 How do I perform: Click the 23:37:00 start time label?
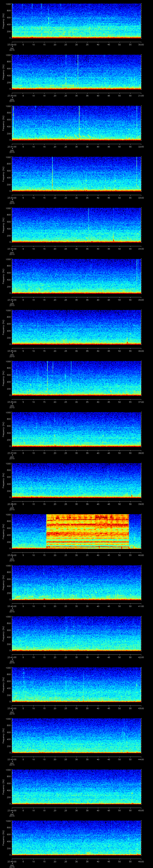pyautogui.click(x=12, y=453)
